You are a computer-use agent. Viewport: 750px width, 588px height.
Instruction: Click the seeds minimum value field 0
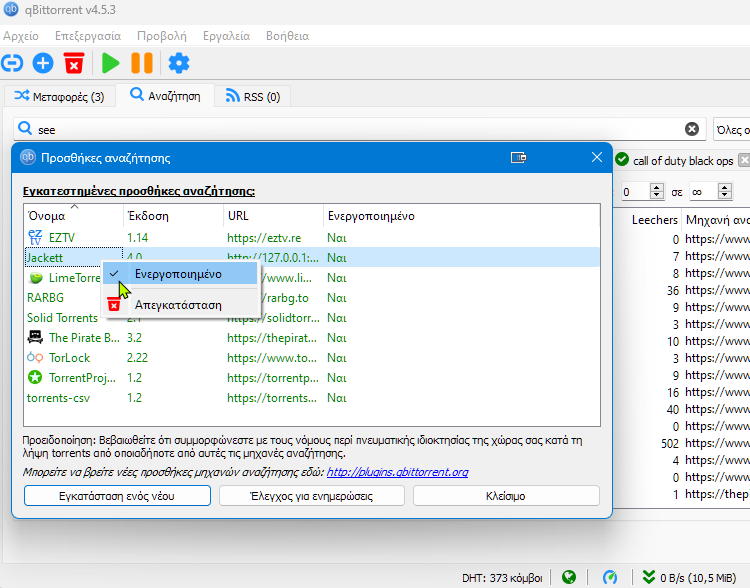coord(634,192)
